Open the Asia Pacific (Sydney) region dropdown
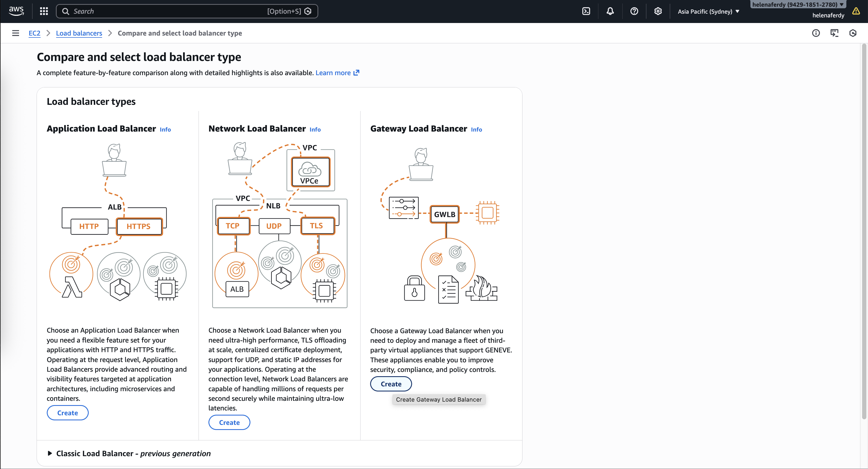The height and width of the screenshot is (469, 868). (x=708, y=11)
